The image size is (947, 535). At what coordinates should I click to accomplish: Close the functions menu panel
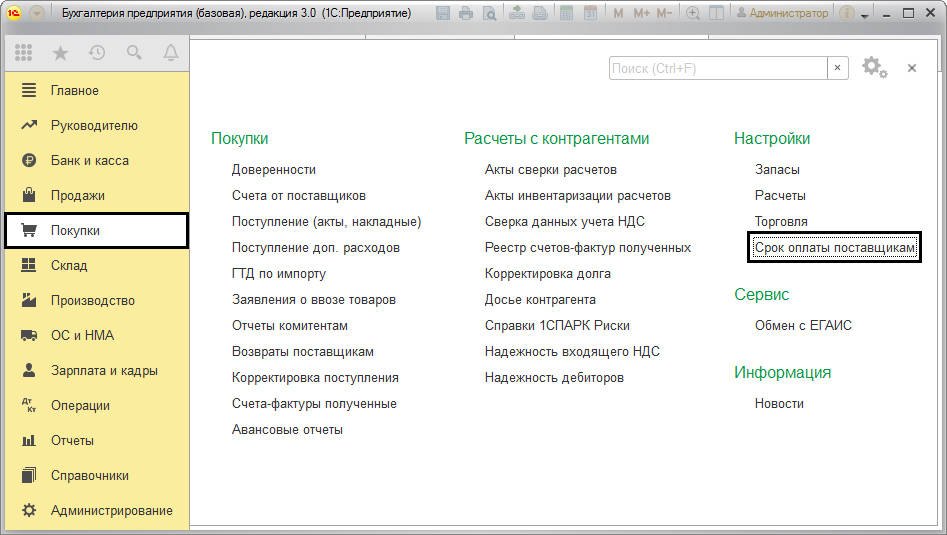[912, 68]
